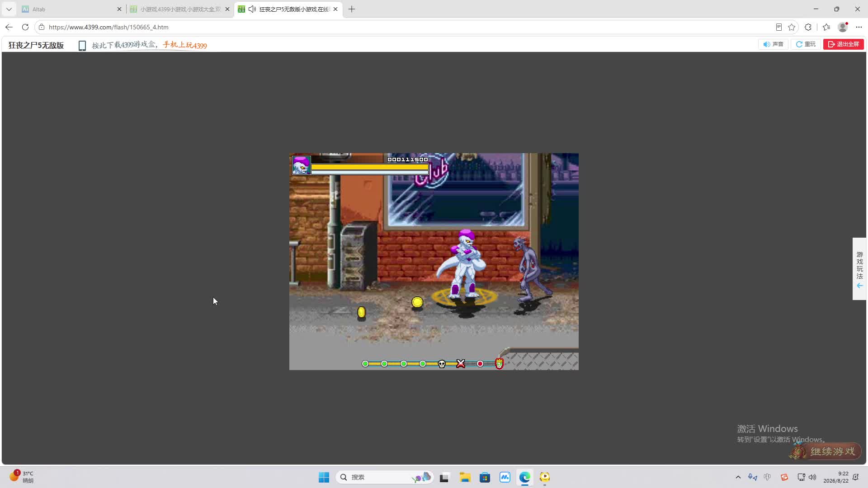Mute the tab audio speaker icon

coord(252,9)
